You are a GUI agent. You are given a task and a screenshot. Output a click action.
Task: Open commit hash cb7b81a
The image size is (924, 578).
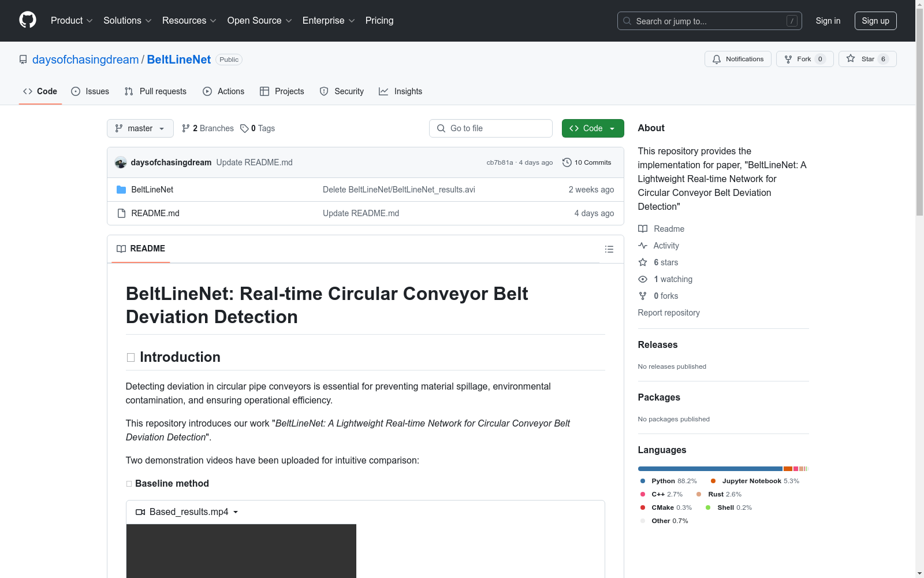coord(500,162)
